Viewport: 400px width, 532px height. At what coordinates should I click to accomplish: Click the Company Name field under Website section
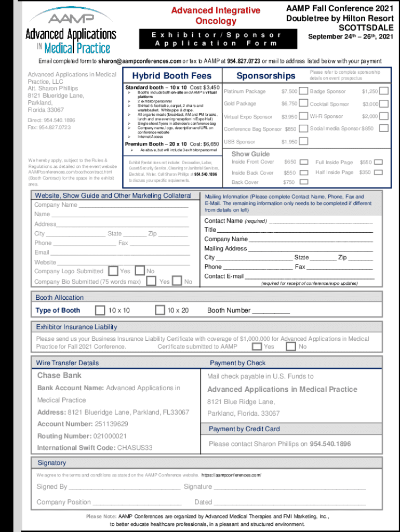(134, 205)
